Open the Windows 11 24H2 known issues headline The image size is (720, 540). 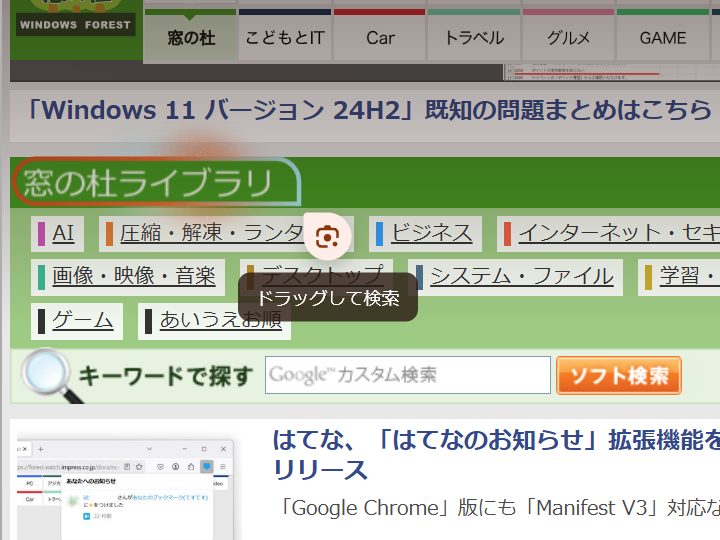[370, 110]
